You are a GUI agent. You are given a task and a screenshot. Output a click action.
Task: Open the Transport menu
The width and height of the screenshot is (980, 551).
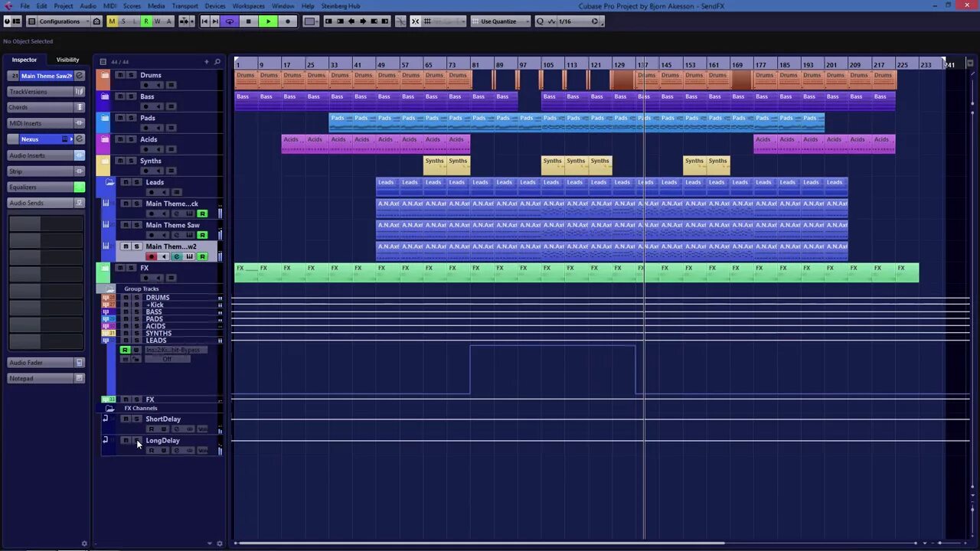pos(185,6)
